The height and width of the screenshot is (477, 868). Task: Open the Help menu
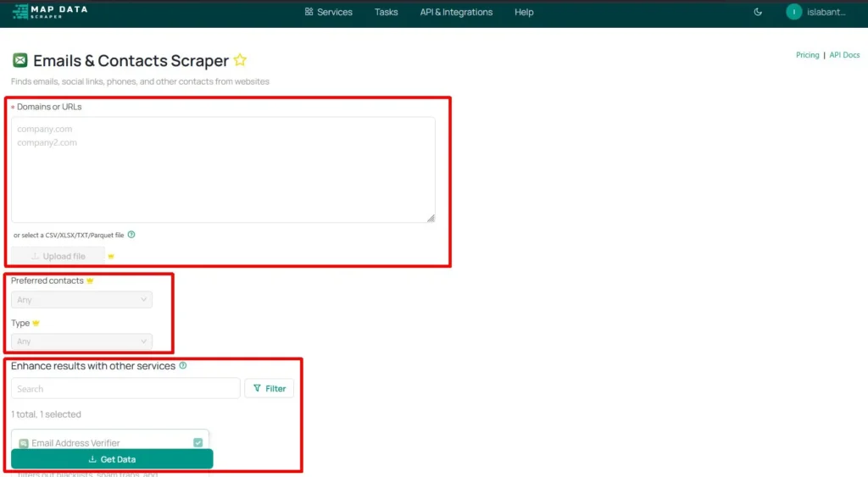coord(524,12)
